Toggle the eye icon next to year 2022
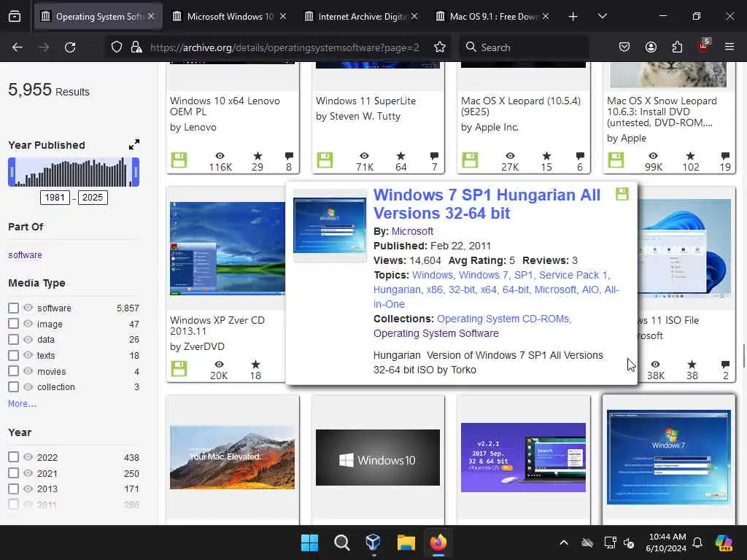Viewport: 747px width, 560px height. point(28,456)
